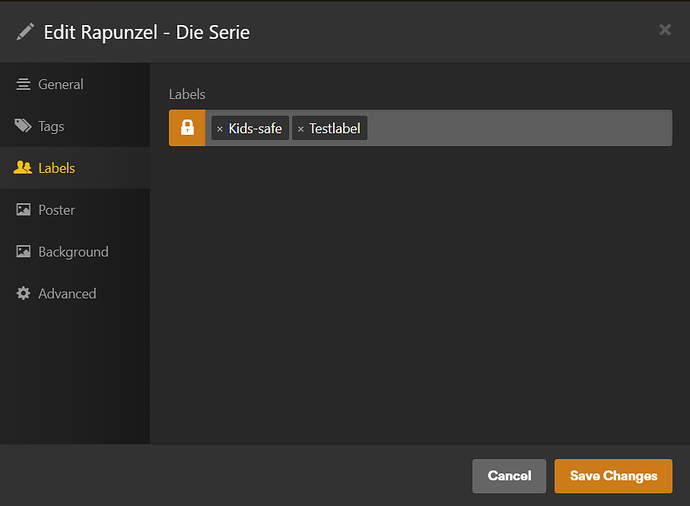690x506 pixels.
Task: Remove the Kids-safe label via its x
Action: tap(220, 129)
